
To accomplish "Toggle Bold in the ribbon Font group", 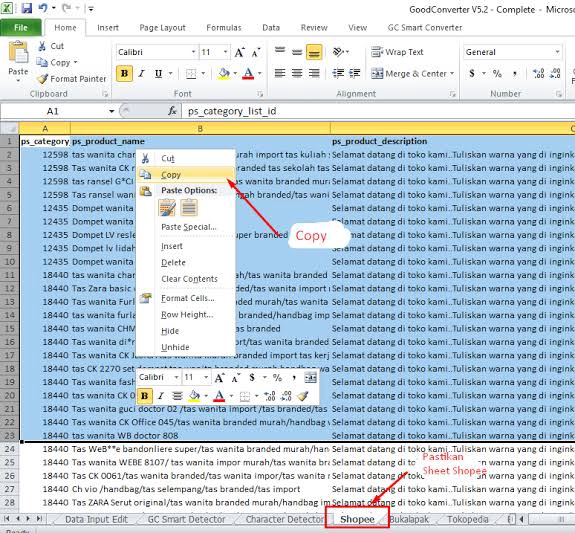I will tap(124, 74).
